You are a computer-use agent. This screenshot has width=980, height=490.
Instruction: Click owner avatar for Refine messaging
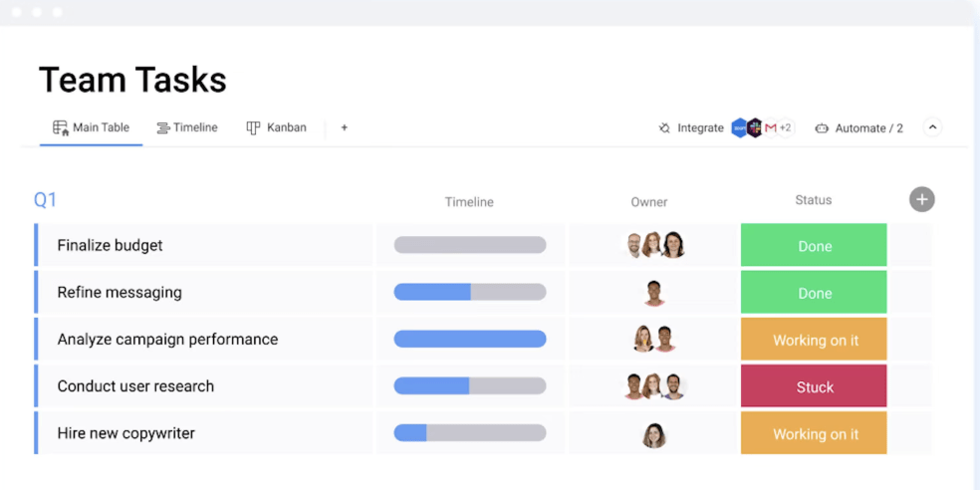[653, 293]
